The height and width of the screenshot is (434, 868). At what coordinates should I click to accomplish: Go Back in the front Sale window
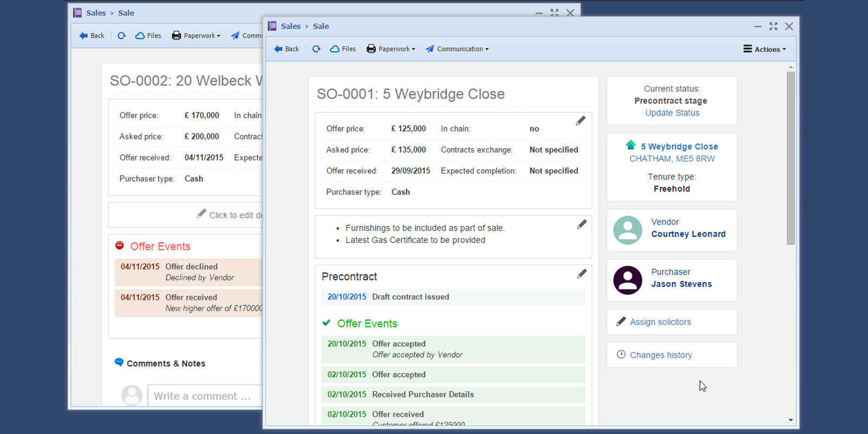286,49
